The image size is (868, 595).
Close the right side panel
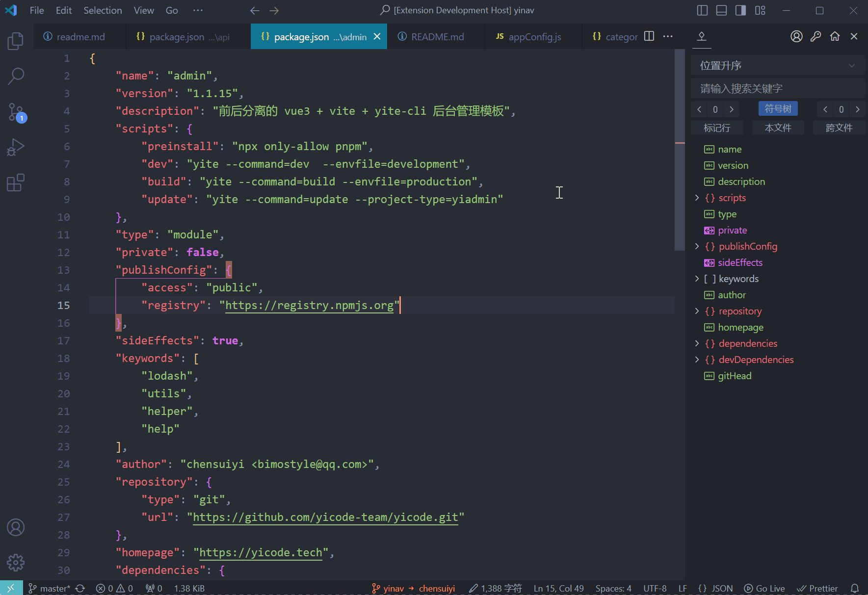(854, 36)
